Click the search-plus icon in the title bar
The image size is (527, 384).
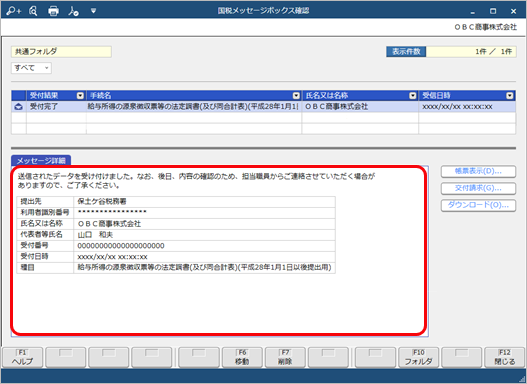[x=13, y=11]
